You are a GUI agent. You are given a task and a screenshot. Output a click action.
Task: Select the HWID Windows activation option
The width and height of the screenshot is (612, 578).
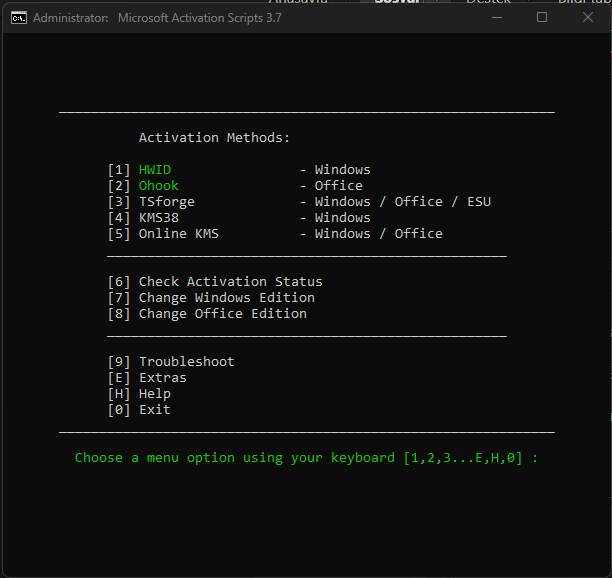point(155,170)
